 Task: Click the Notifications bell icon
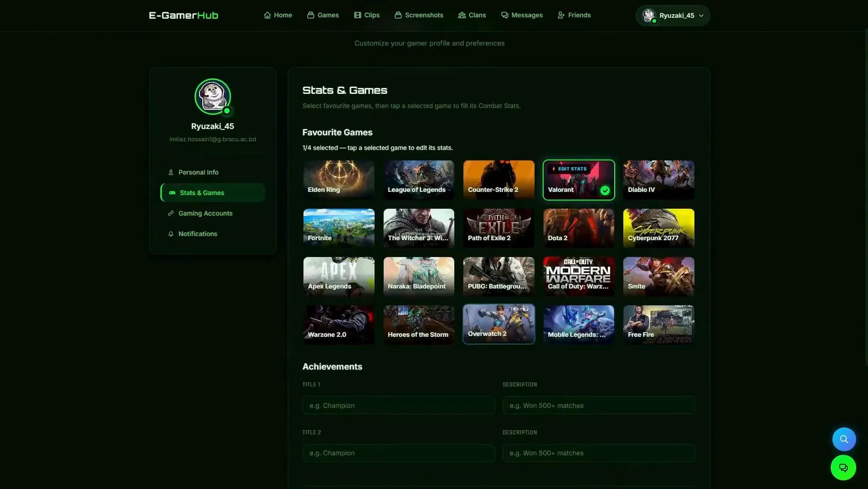click(171, 234)
